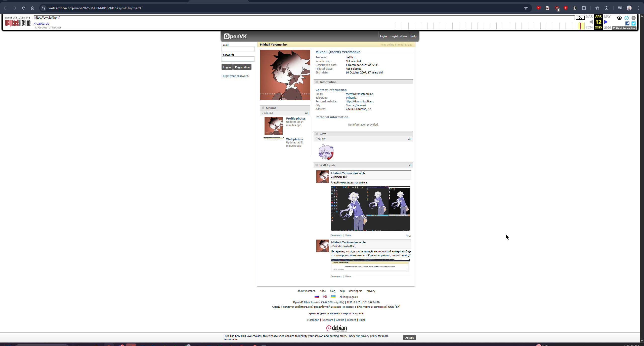Expand the About this capture dropdown

pyautogui.click(x=624, y=28)
